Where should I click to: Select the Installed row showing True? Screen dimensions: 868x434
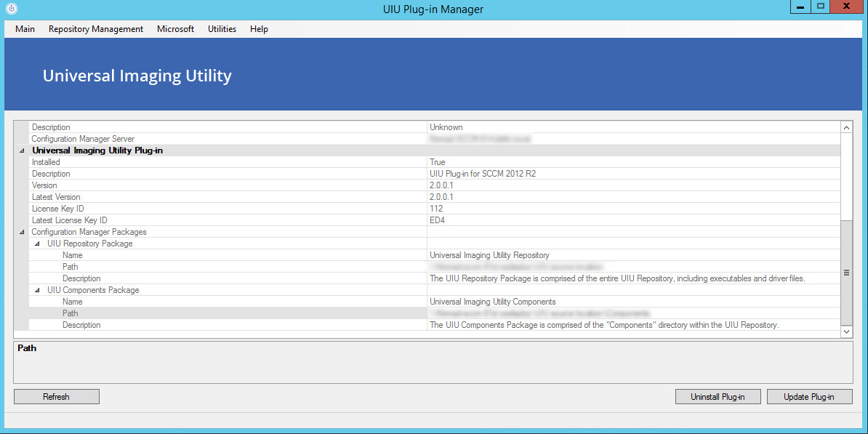(218, 161)
